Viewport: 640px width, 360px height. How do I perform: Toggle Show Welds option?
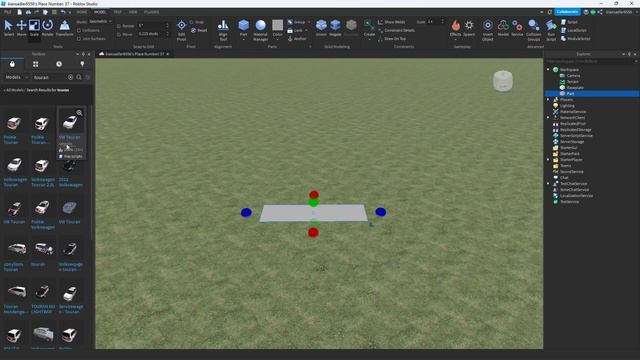coord(391,22)
